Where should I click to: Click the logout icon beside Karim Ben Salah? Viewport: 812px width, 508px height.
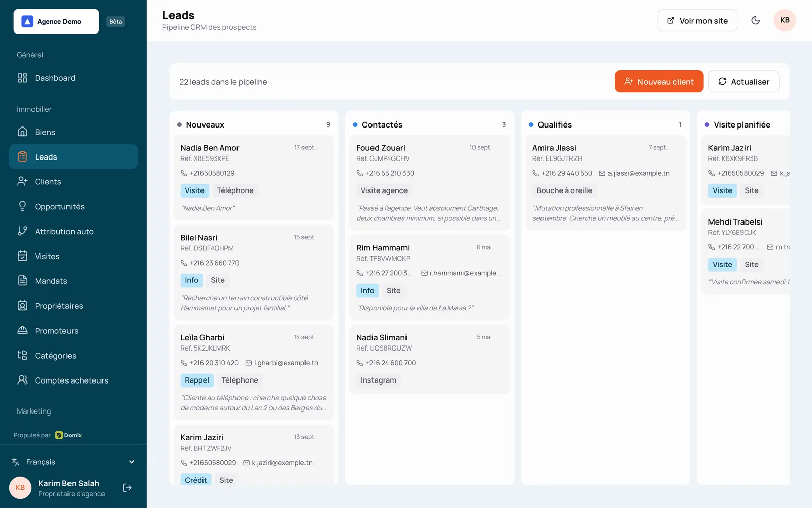coord(127,488)
